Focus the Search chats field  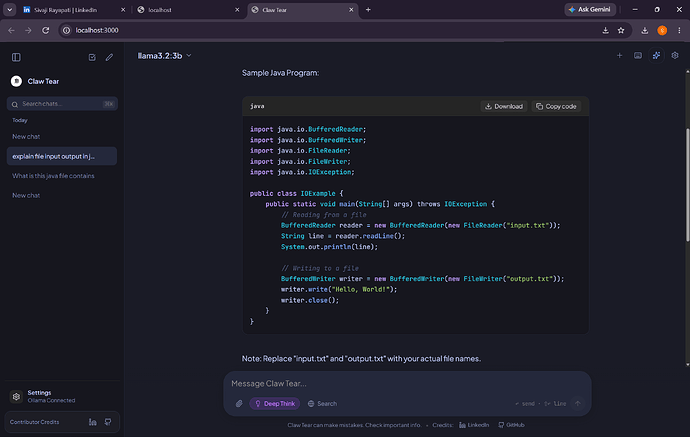tap(62, 104)
